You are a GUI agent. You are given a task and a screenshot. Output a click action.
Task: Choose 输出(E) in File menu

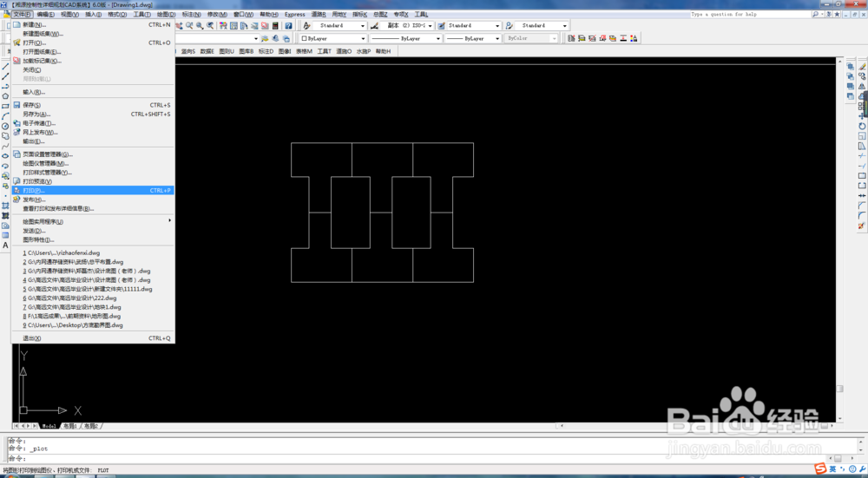(x=93, y=141)
